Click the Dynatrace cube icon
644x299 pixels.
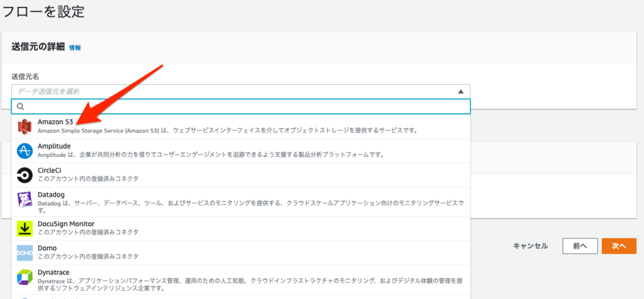pos(25,277)
